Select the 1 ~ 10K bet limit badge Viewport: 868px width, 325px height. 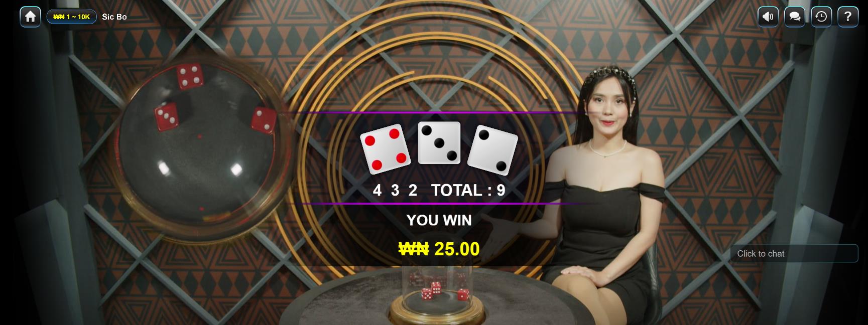click(72, 17)
